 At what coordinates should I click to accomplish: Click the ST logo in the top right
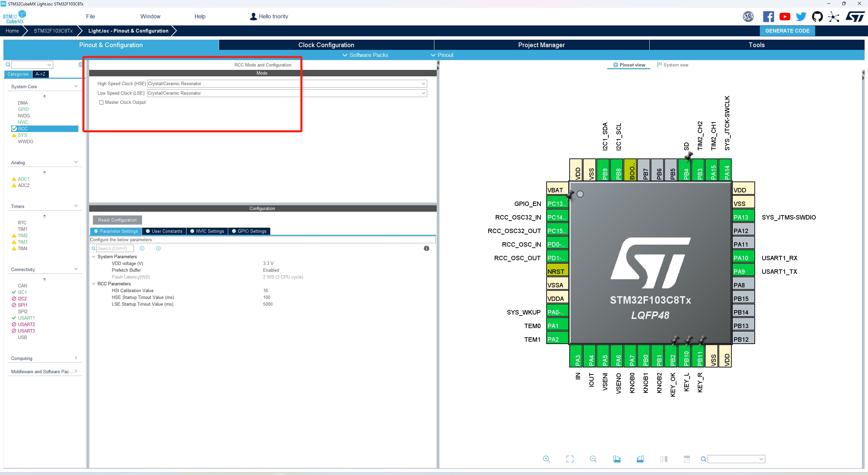coord(855,17)
